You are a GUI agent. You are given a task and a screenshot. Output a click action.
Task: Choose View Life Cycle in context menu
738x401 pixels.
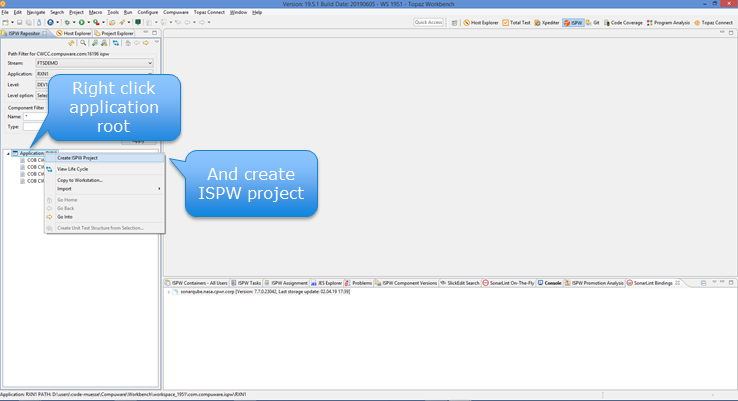pos(104,169)
